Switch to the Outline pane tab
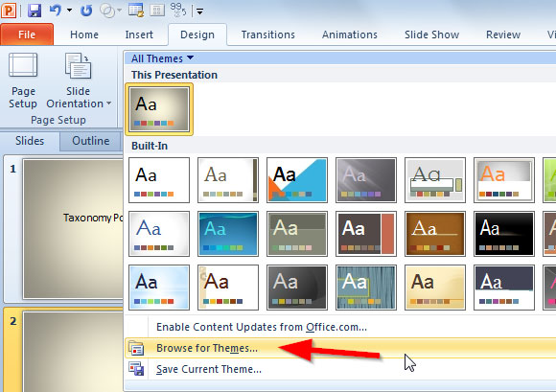Image resolution: width=556 pixels, height=392 pixels. coord(91,141)
